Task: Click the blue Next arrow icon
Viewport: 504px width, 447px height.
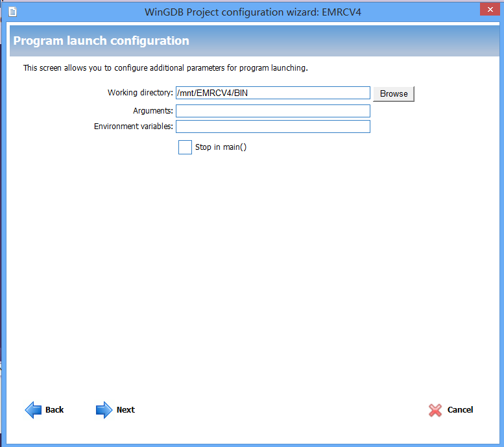Action: click(x=104, y=410)
